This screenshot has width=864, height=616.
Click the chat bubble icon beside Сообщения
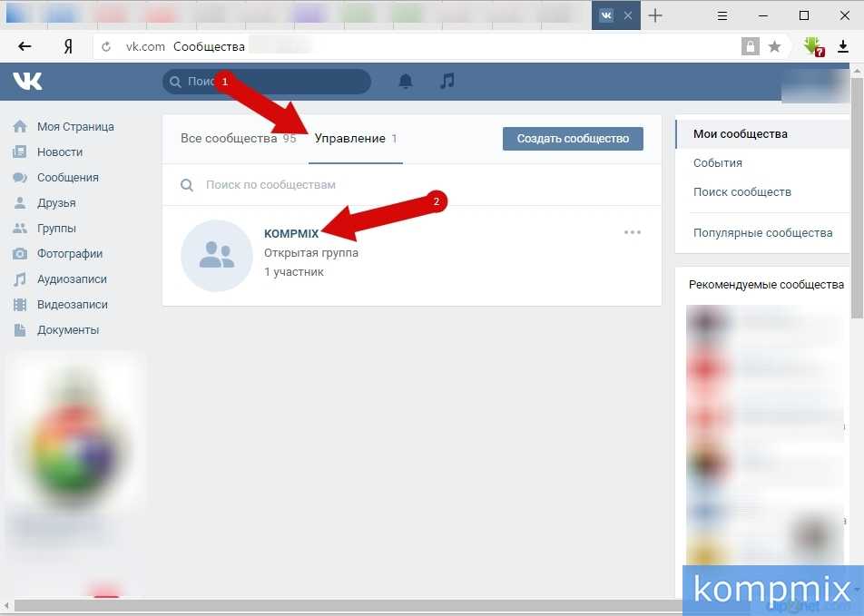point(20,178)
